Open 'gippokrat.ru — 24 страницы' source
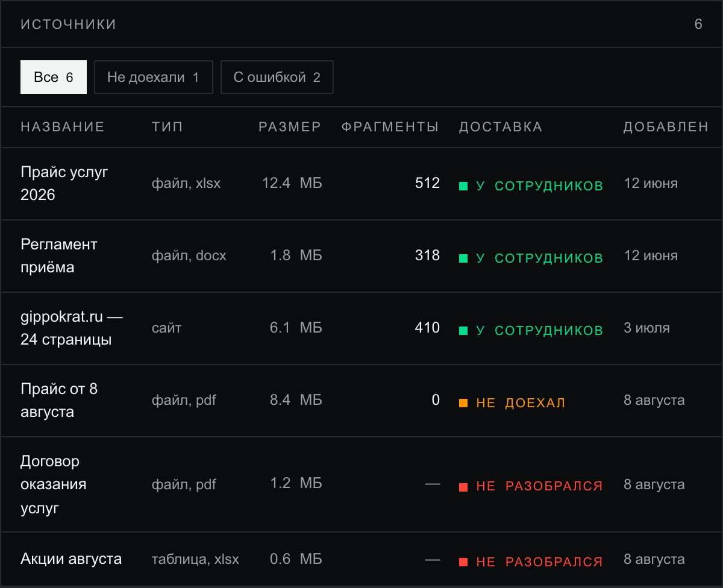The width and height of the screenshot is (723, 588). pyautogui.click(x=361, y=328)
